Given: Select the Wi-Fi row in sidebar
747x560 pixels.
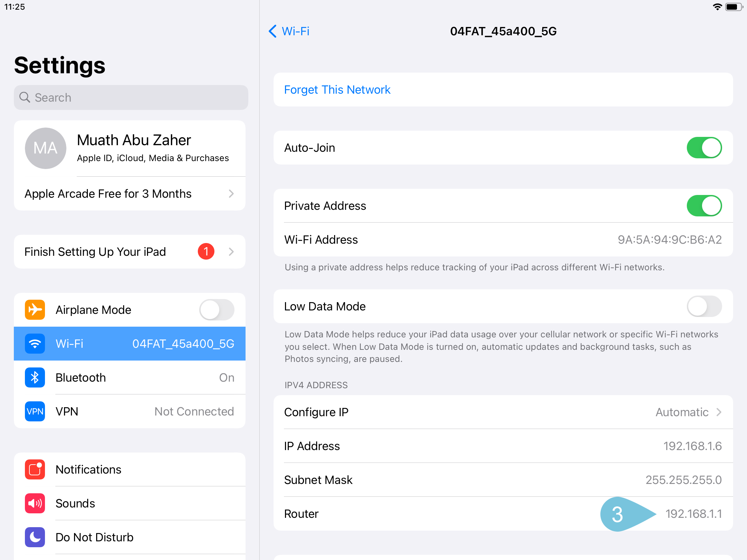Looking at the screenshot, I should pyautogui.click(x=130, y=344).
